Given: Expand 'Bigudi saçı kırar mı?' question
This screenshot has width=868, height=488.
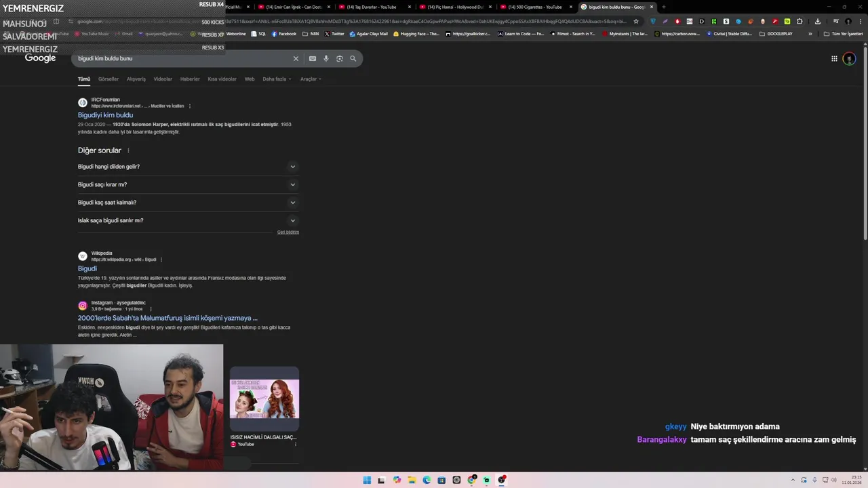Looking at the screenshot, I should (x=188, y=184).
